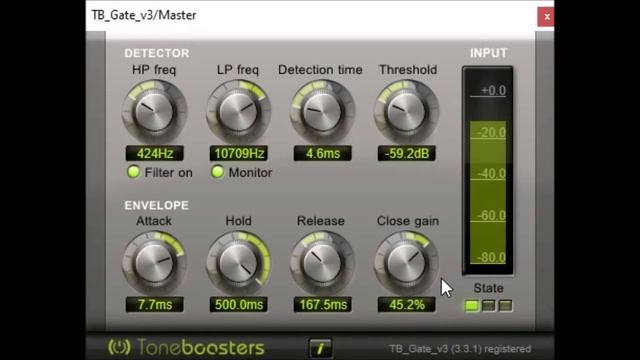Click the -80.0 meter marking
This screenshot has width=640, height=360.
[491, 257]
